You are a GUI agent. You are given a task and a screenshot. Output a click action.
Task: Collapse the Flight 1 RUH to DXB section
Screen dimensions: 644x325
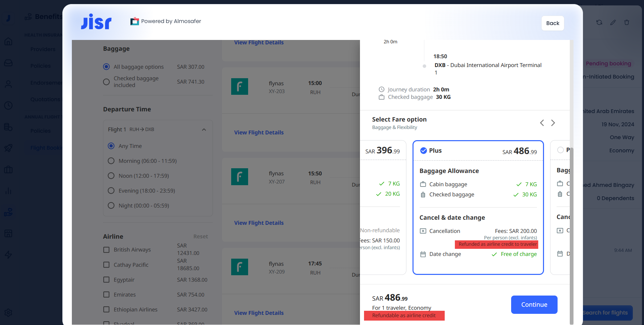pos(204,129)
